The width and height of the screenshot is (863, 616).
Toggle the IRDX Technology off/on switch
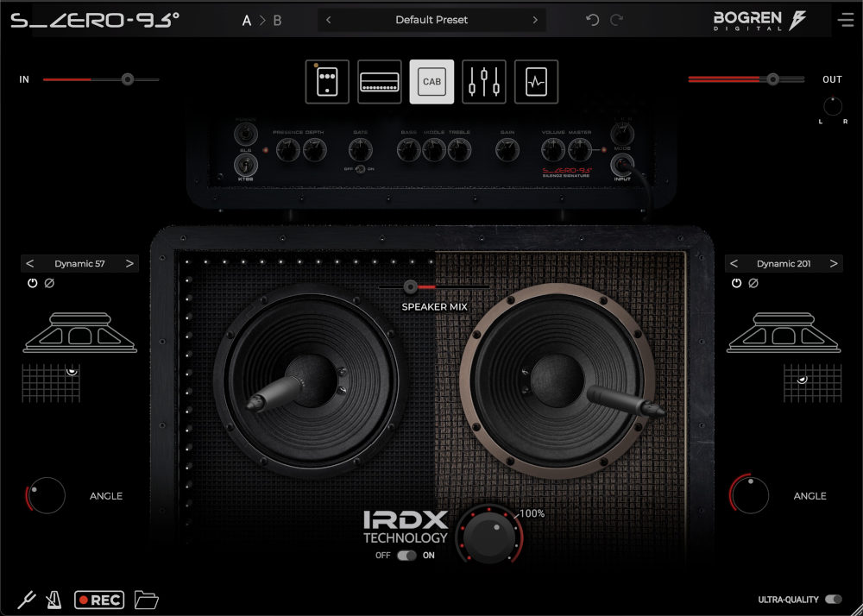[x=406, y=556]
